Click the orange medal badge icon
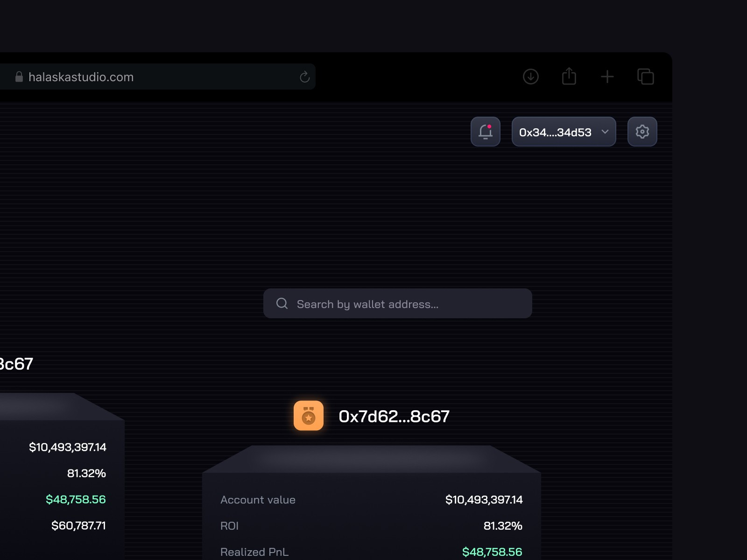 point(309,415)
